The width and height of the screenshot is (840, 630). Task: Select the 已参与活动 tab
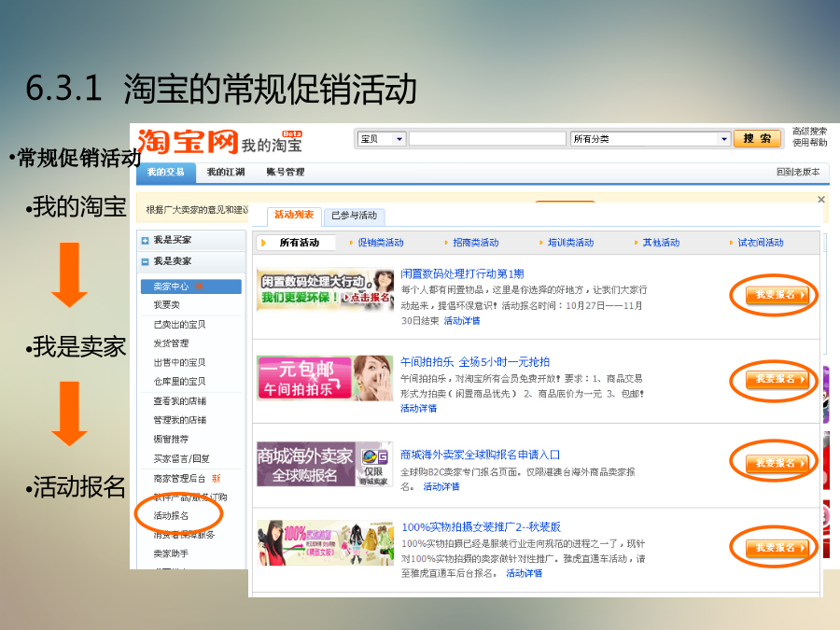354,216
